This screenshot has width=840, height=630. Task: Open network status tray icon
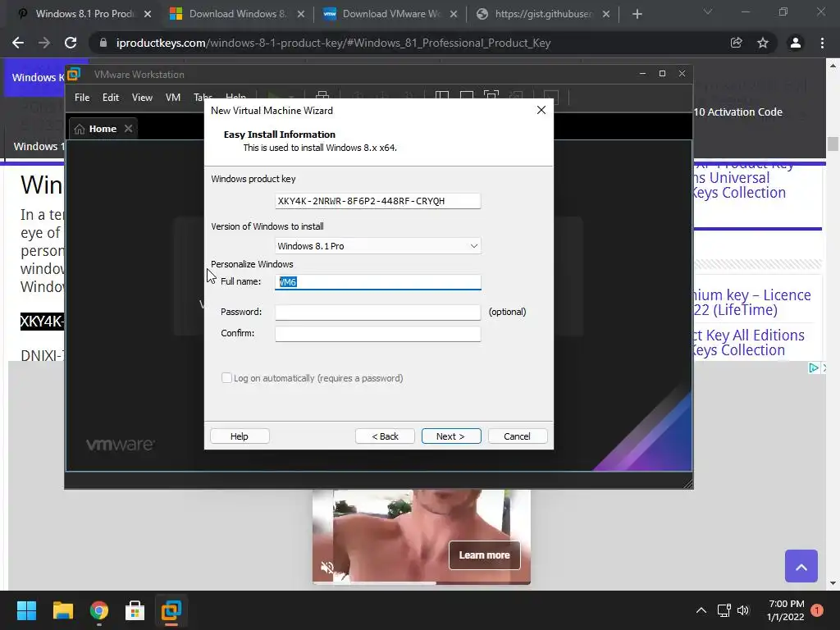(x=724, y=610)
